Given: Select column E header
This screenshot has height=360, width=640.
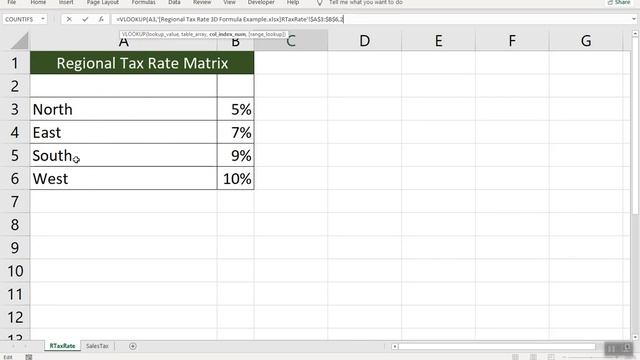Looking at the screenshot, I should click(438, 41).
